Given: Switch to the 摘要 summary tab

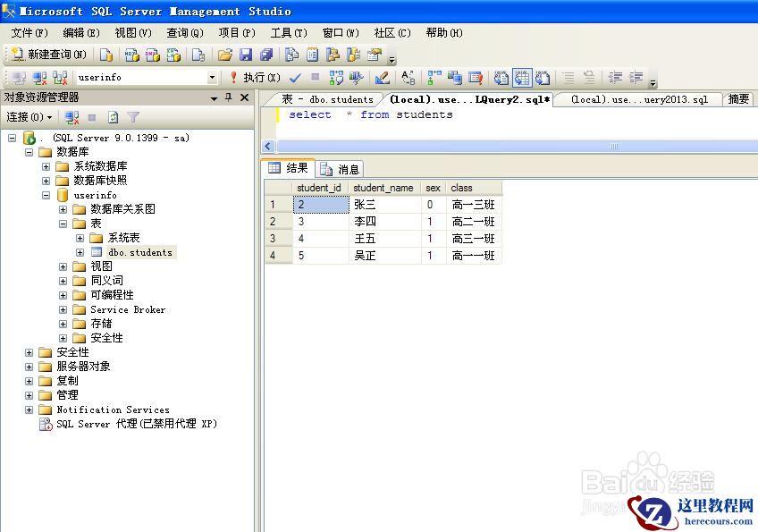Looking at the screenshot, I should (738, 99).
